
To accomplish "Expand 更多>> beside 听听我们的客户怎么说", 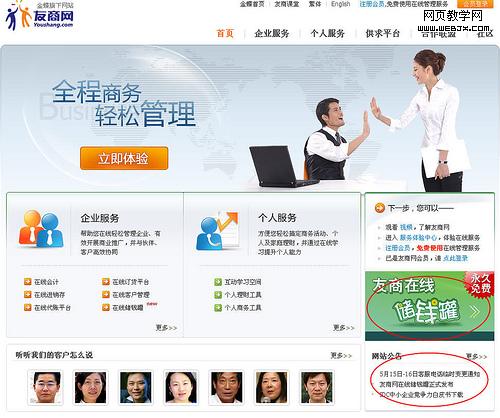I will click(341, 356).
